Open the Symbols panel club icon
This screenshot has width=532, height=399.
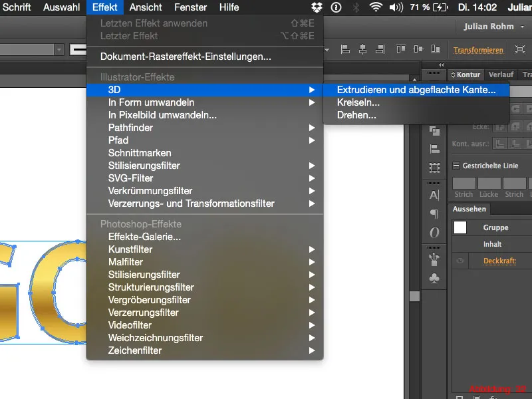point(434,278)
